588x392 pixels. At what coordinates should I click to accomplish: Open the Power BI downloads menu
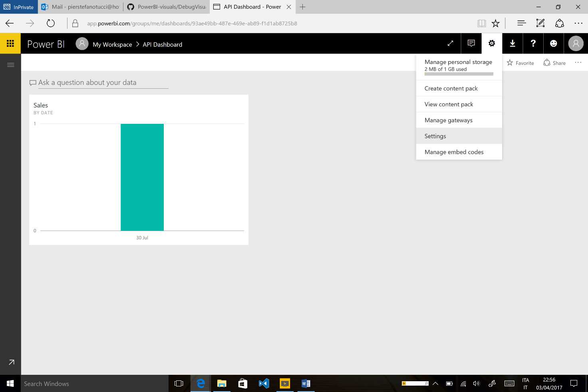click(513, 43)
